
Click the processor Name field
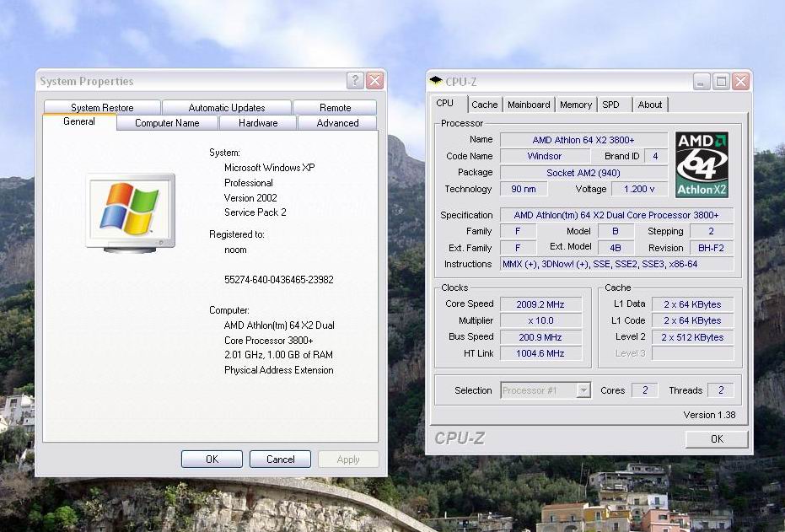[583, 140]
